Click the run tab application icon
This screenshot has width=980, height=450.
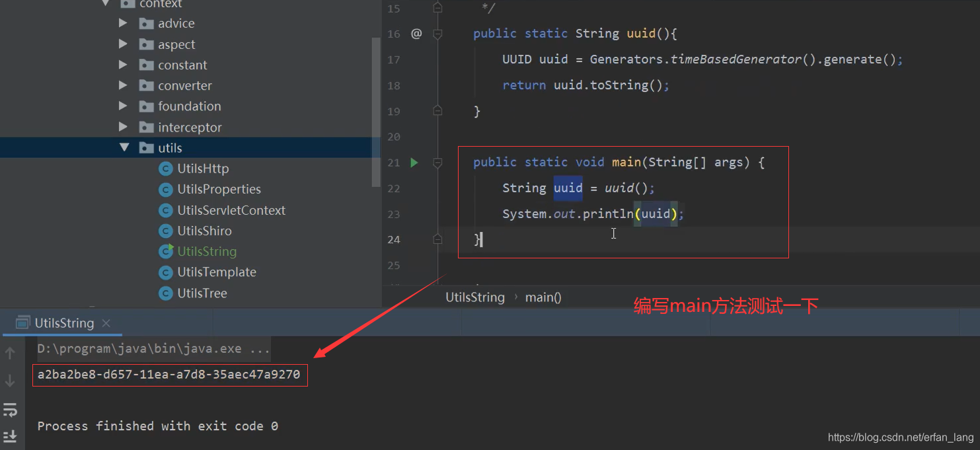(23, 323)
